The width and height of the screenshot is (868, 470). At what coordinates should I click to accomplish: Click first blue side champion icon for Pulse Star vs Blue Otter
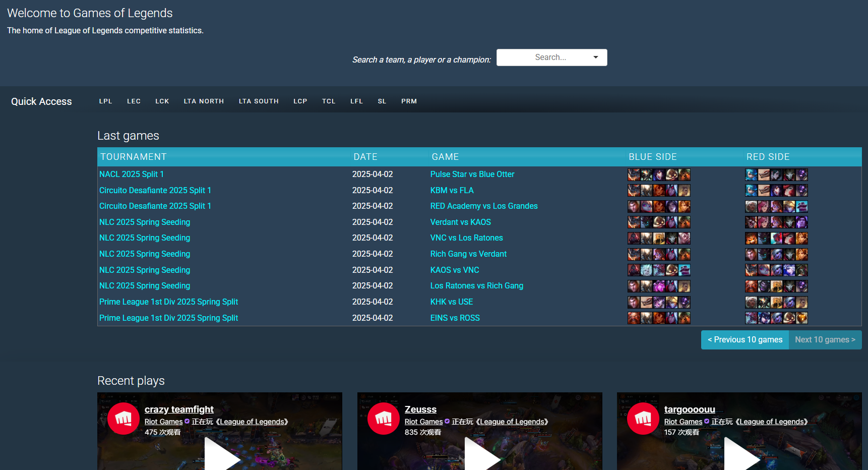(x=634, y=174)
